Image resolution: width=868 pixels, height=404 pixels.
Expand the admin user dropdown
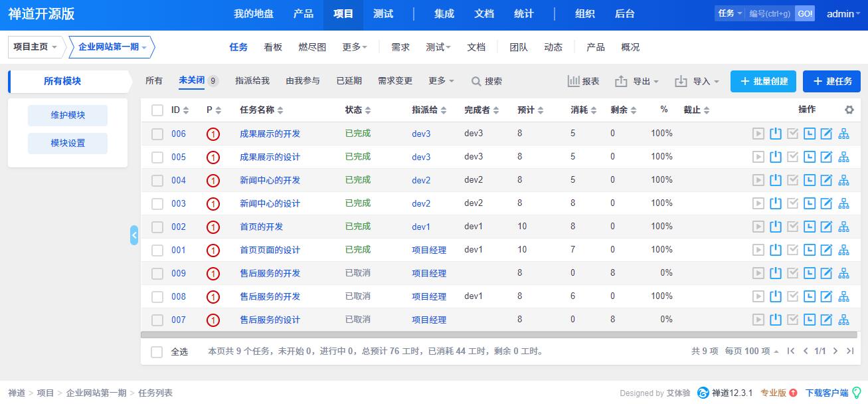click(842, 13)
